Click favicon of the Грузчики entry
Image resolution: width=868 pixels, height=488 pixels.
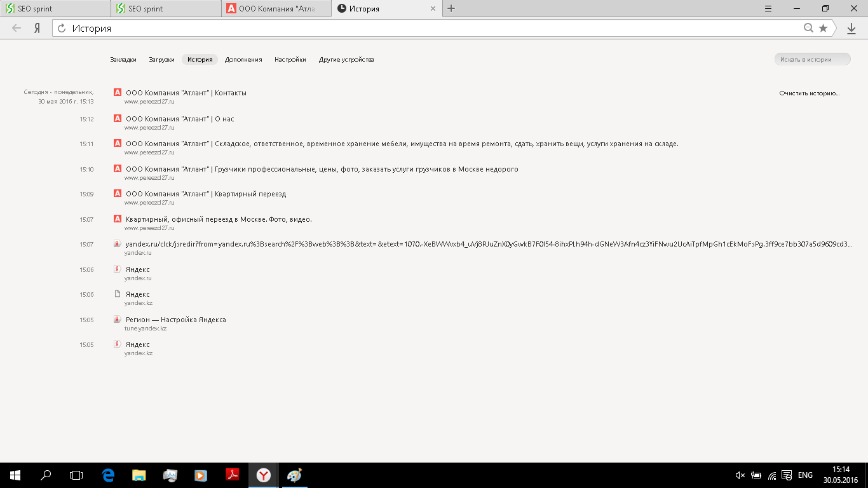117,168
